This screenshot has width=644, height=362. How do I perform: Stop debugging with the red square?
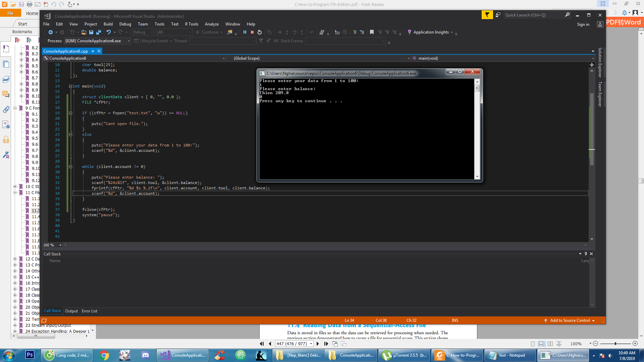point(252,32)
